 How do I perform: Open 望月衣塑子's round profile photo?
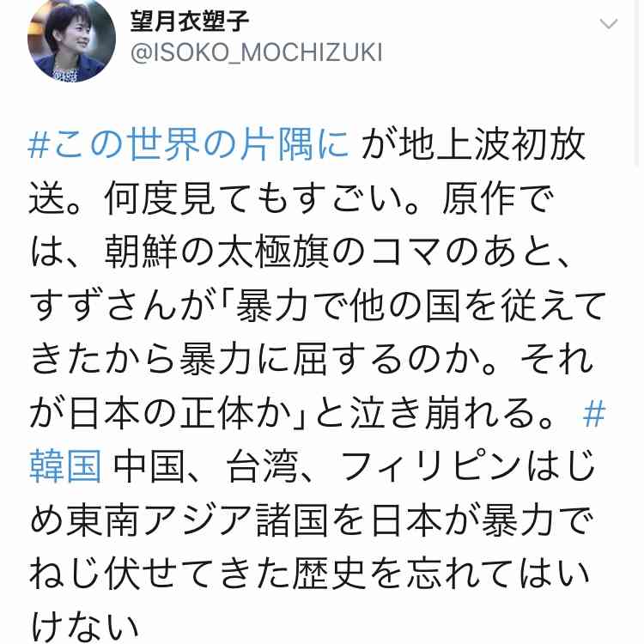click(x=71, y=39)
